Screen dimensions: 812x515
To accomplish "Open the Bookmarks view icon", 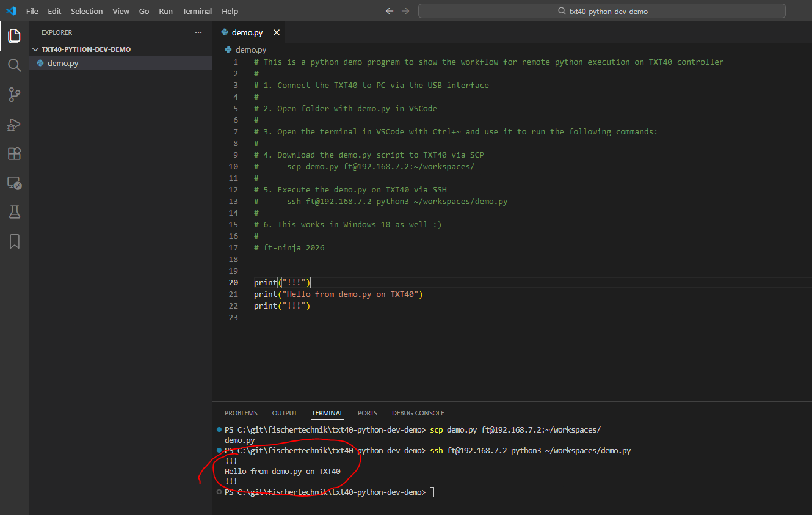I will coord(14,241).
